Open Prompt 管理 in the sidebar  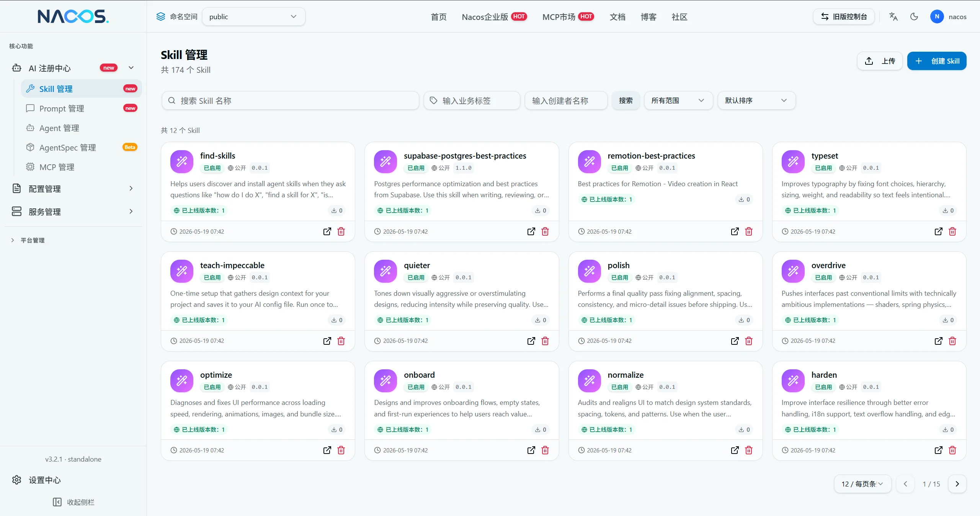tap(82, 108)
